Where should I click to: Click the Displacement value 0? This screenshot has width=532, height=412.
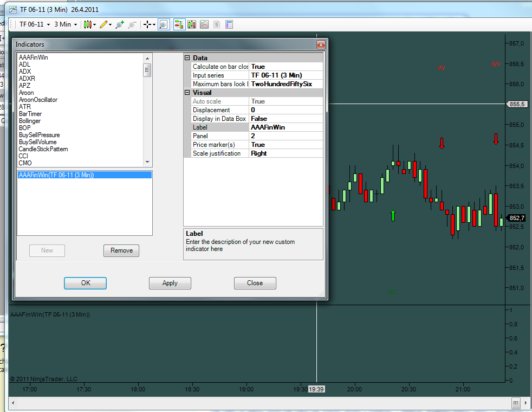[x=286, y=110]
